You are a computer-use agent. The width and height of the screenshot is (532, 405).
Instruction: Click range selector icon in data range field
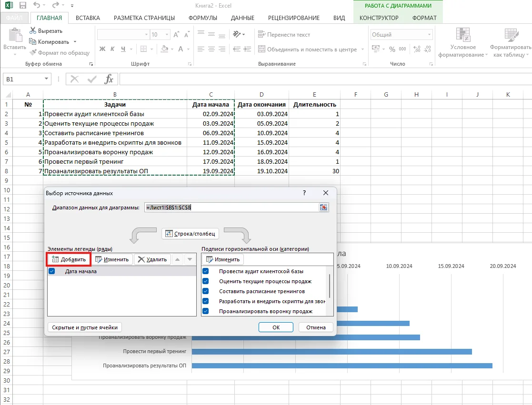pyautogui.click(x=324, y=207)
